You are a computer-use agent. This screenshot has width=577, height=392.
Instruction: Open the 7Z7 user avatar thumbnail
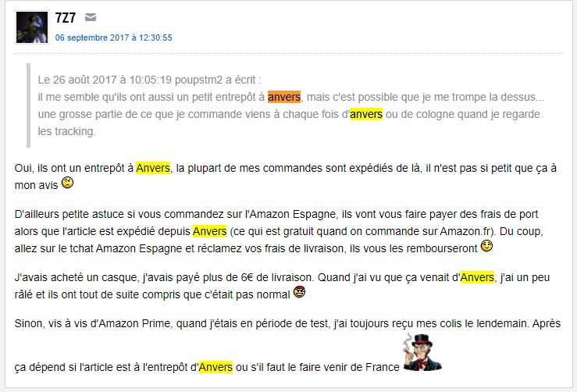32,27
